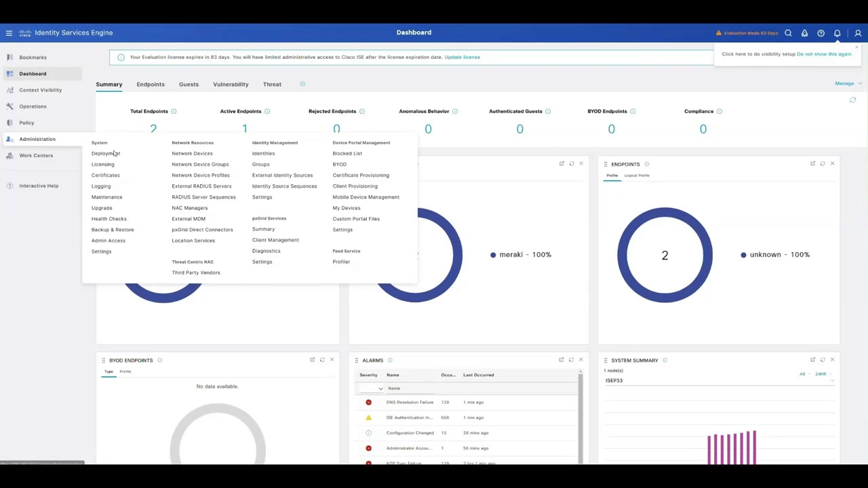Open the Manage dropdown
The height and width of the screenshot is (488, 868).
click(x=848, y=83)
